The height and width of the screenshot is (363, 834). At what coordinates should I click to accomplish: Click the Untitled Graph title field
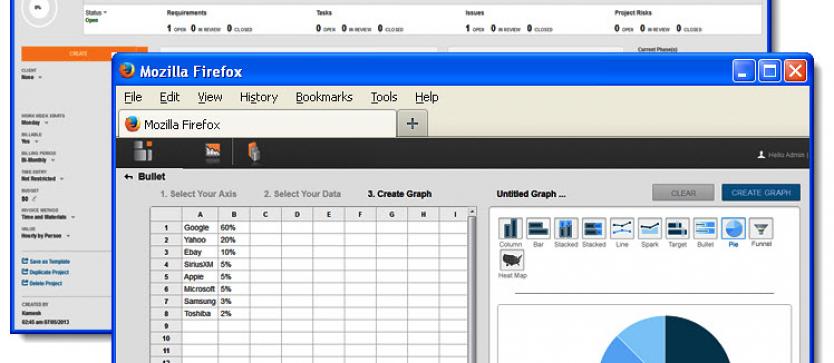(x=531, y=194)
